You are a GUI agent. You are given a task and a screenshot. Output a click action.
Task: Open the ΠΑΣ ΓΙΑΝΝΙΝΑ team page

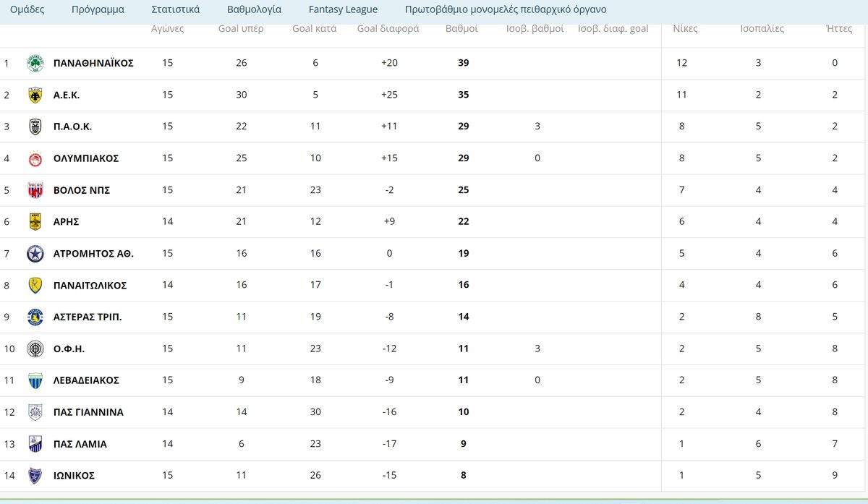(x=88, y=412)
